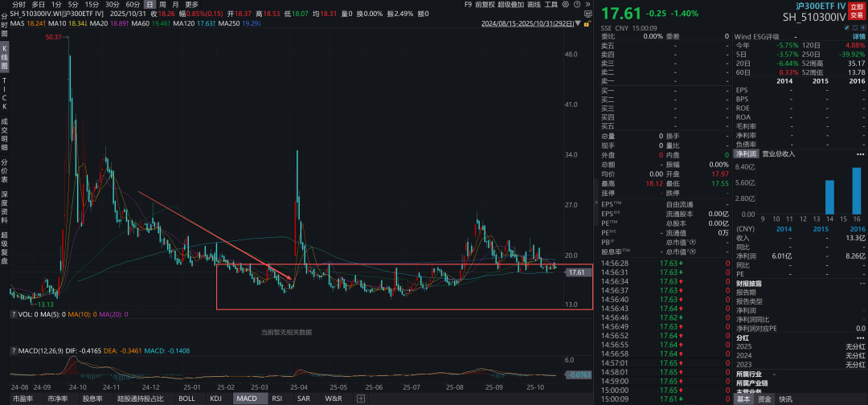Switch to 分时 period
The height and width of the screenshot is (405, 868).
[18, 5]
